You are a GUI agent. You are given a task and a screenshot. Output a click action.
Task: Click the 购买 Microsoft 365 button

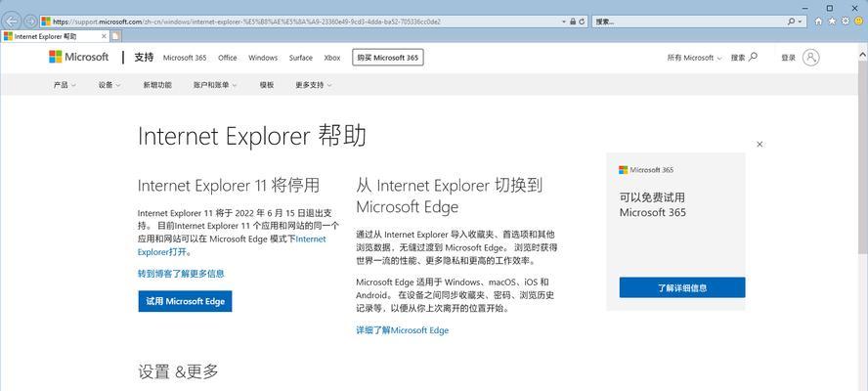pyautogui.click(x=388, y=58)
